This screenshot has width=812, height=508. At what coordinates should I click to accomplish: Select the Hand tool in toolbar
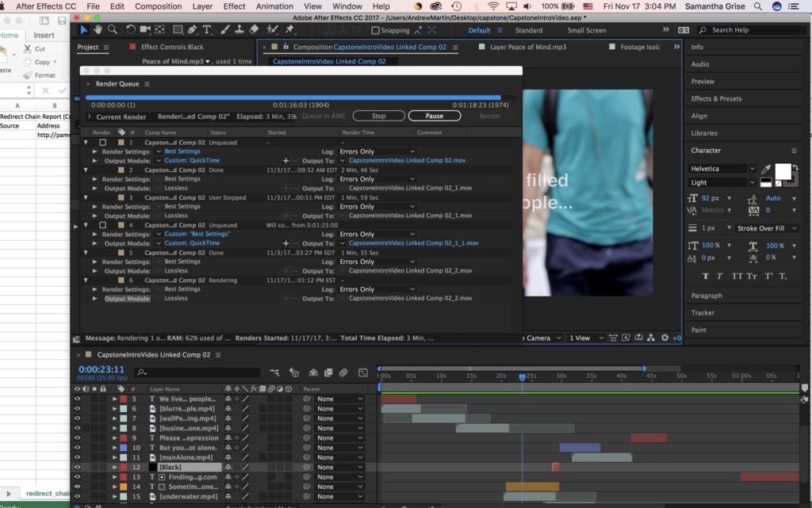click(98, 30)
